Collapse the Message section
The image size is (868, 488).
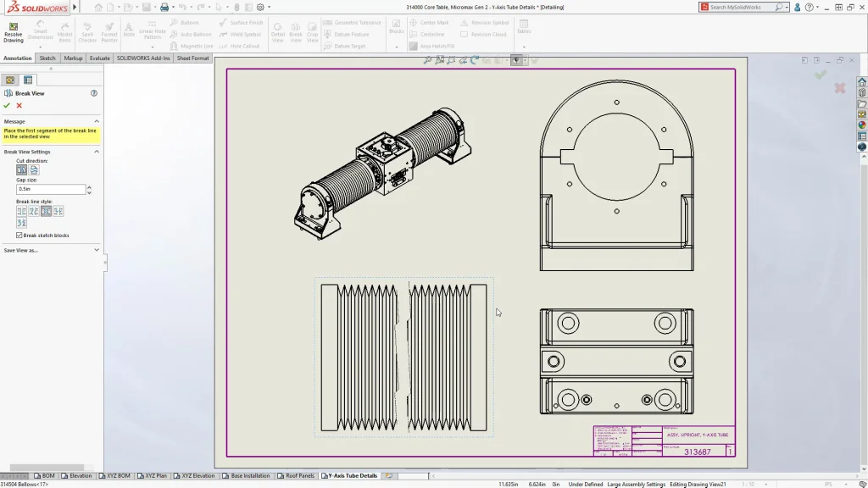pyautogui.click(x=96, y=121)
